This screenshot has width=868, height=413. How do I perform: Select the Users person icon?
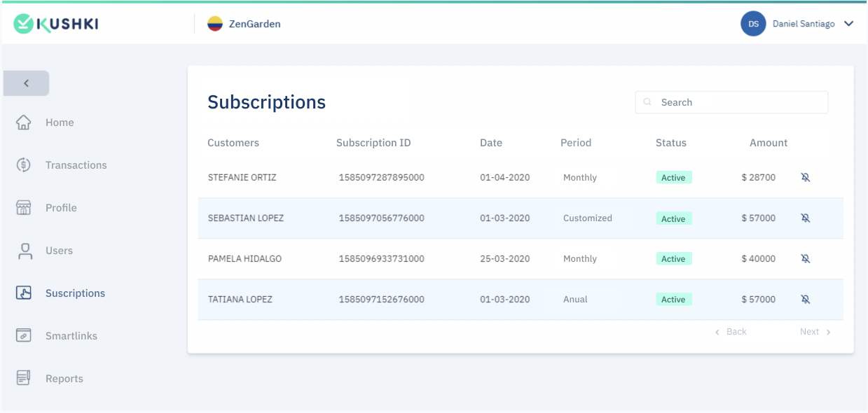coord(25,250)
